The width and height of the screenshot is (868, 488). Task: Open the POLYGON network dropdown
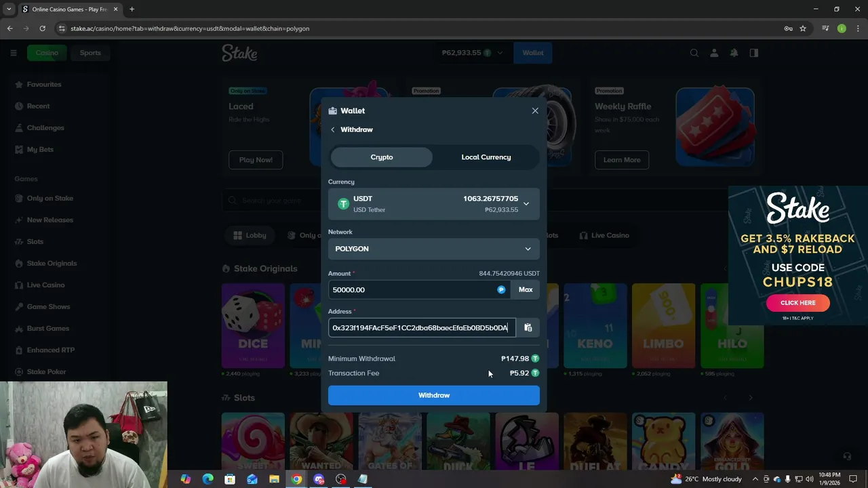434,249
